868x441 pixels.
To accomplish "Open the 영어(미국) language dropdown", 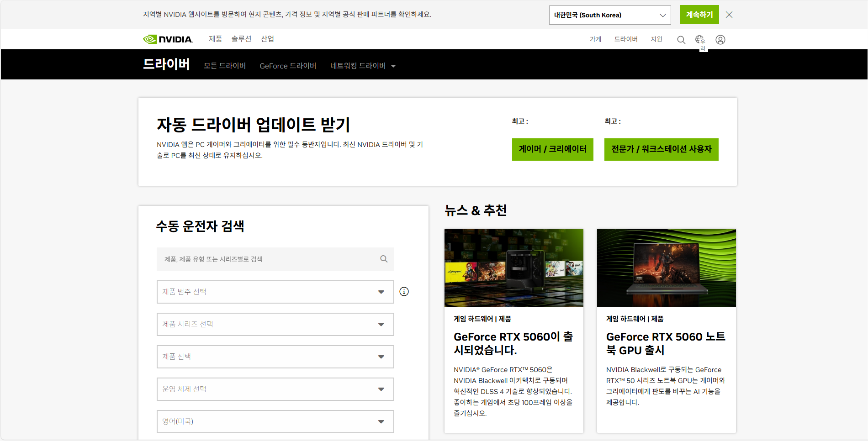I will (275, 422).
